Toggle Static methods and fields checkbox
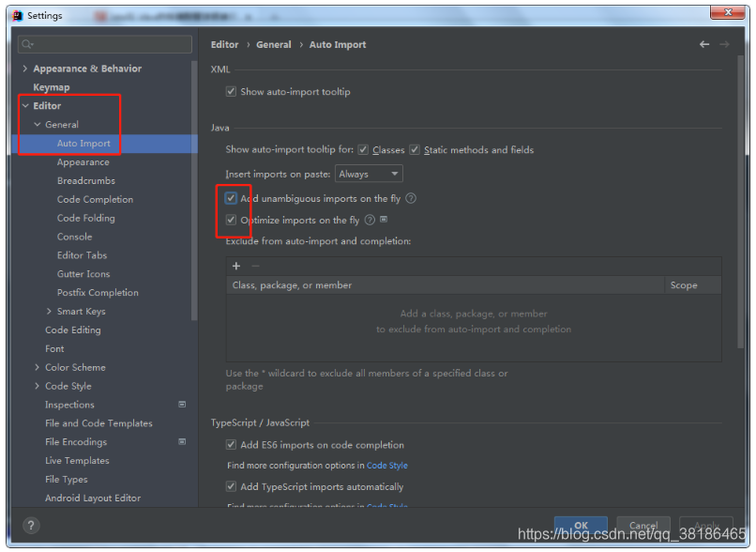Screen dimensions: 756x552 coord(415,149)
